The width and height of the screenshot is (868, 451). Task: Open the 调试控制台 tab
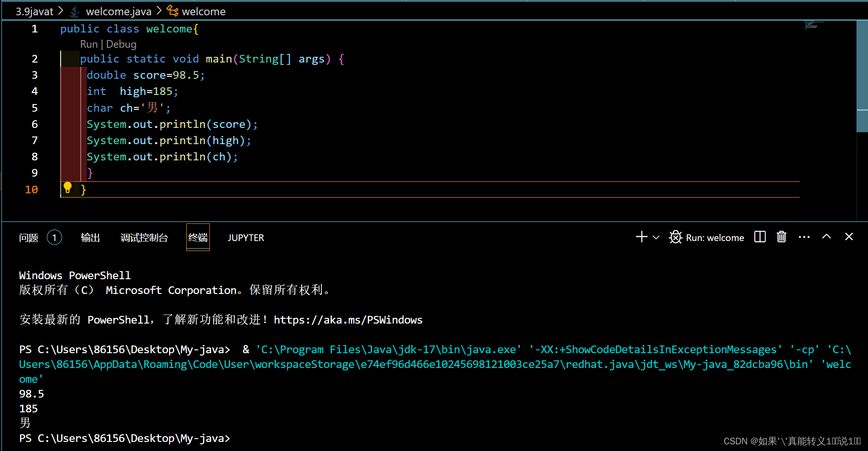144,238
